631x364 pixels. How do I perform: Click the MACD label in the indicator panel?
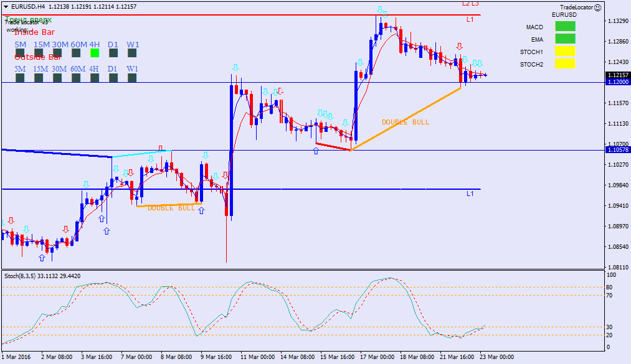[534, 27]
